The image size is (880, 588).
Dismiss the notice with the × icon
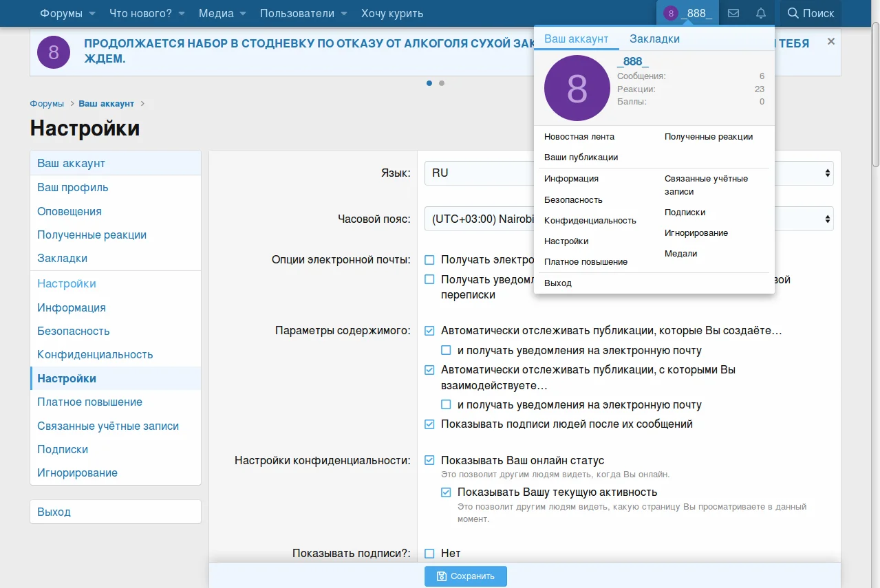(830, 41)
